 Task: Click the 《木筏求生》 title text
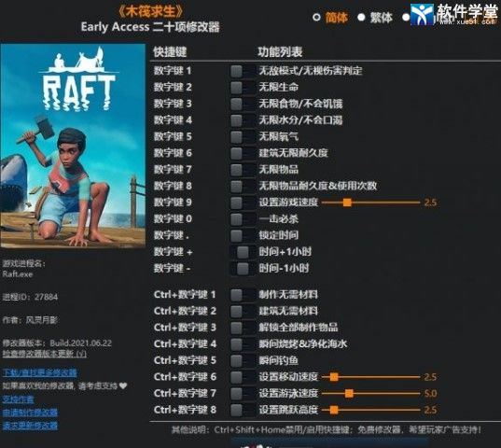(x=150, y=11)
